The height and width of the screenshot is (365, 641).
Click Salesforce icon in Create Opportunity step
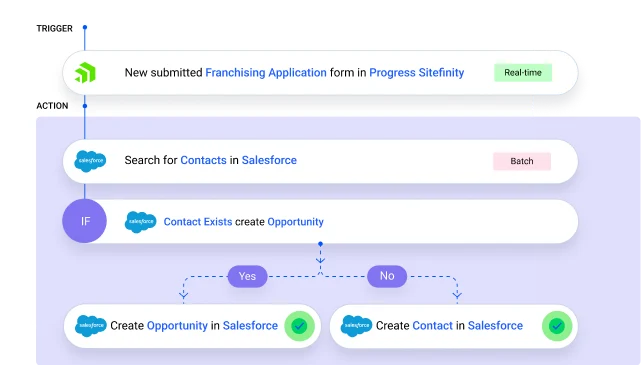pos(91,326)
